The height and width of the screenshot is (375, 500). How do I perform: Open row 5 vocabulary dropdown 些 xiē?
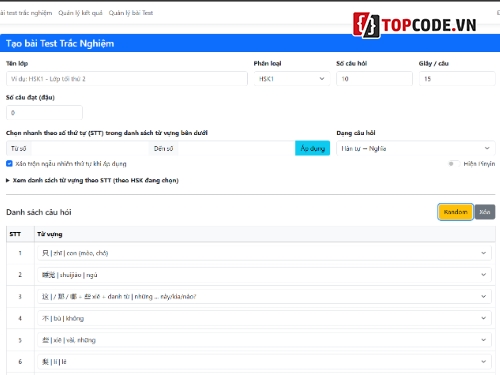point(264,340)
